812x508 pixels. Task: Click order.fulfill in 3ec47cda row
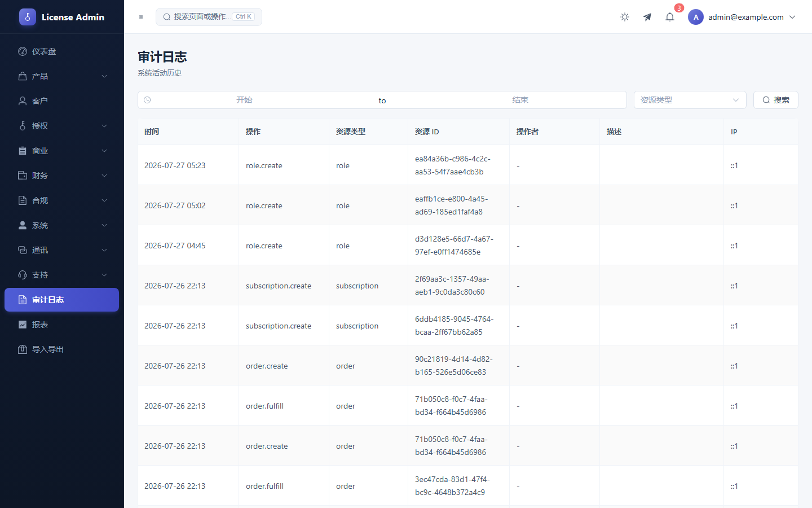point(264,486)
